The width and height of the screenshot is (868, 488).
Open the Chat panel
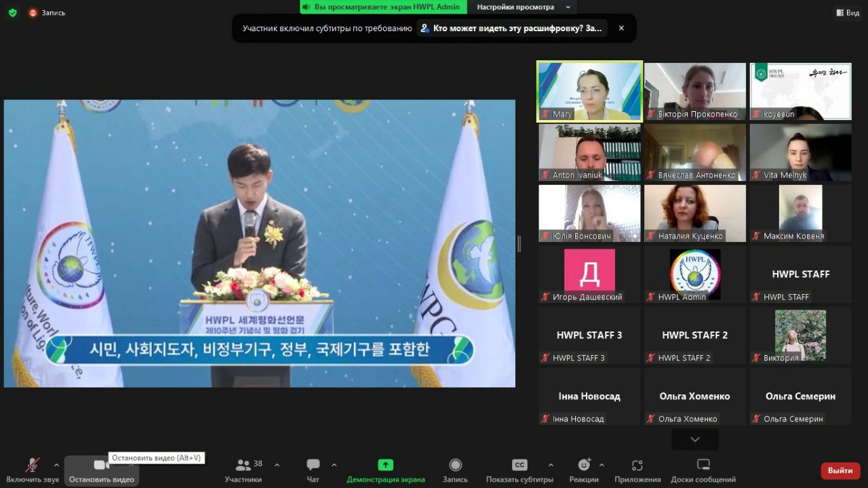click(313, 465)
